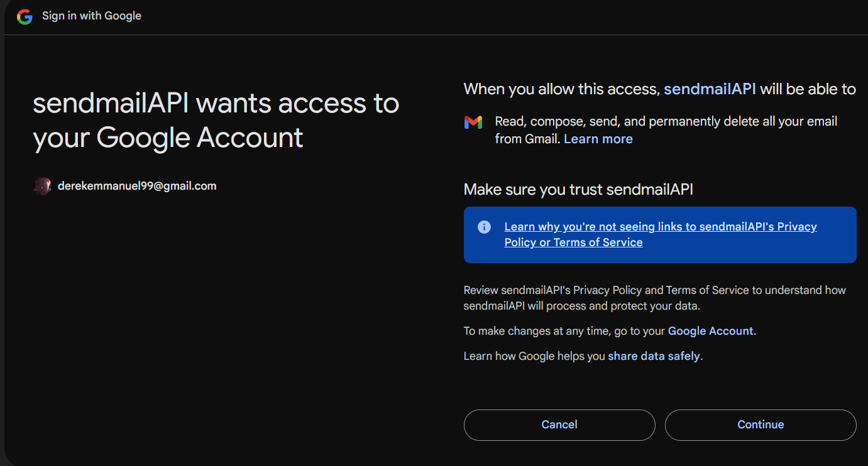Open the Google Account link

point(710,331)
